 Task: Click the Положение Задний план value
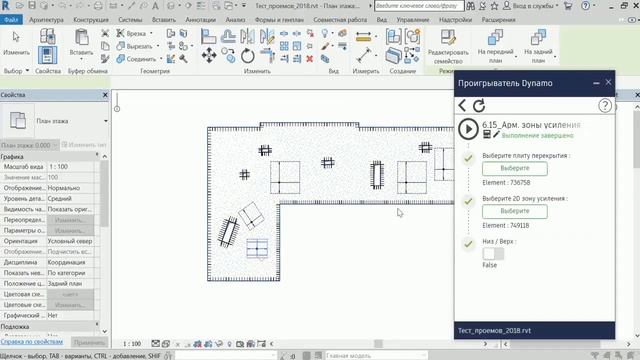coord(70,283)
